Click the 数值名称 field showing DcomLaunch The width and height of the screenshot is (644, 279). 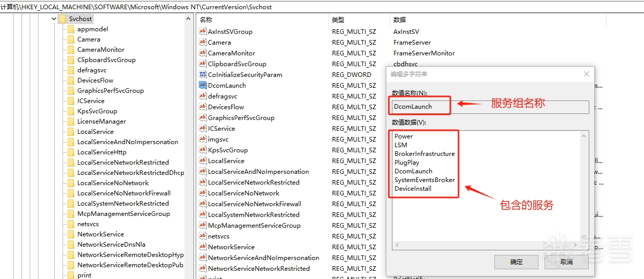(490, 107)
